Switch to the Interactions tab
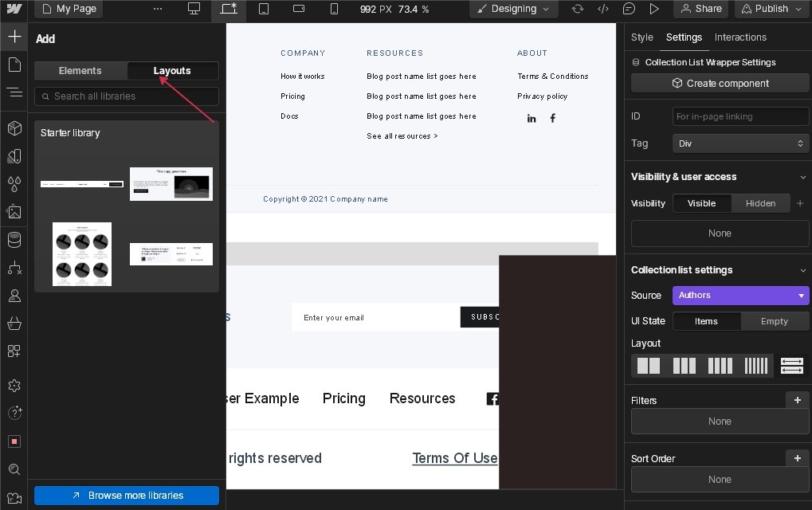This screenshot has height=510, width=812. 740,37
